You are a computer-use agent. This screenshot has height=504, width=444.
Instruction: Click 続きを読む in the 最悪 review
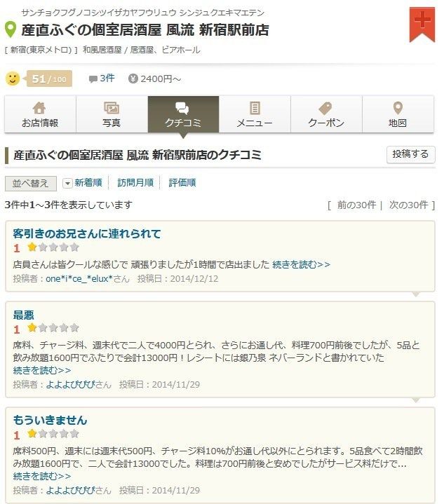(42, 371)
